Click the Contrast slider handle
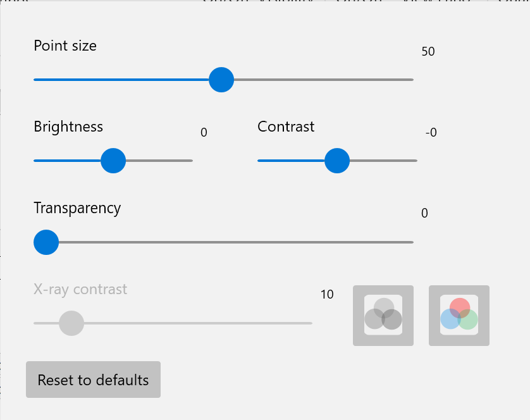530x420 pixels. 337,161
